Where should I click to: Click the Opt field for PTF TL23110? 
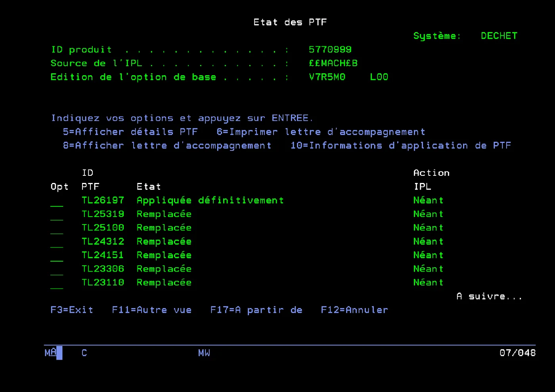click(x=57, y=283)
